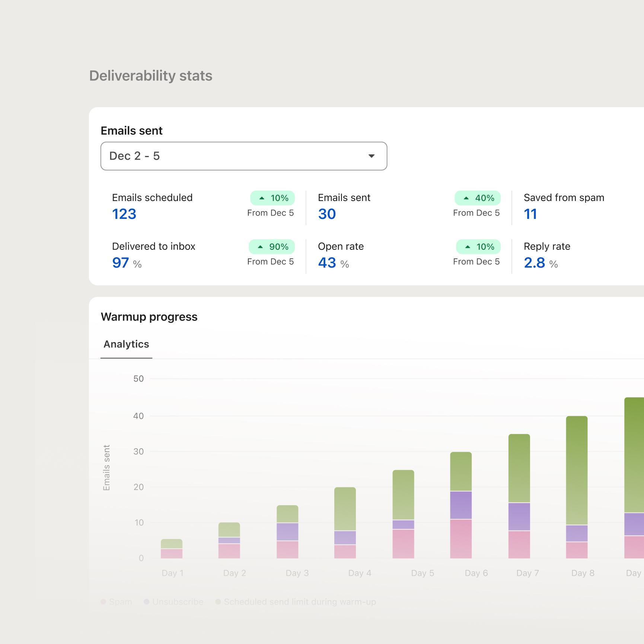The image size is (644, 644).
Task: Click the dropdown caret inside the date selector
Action: point(372,156)
